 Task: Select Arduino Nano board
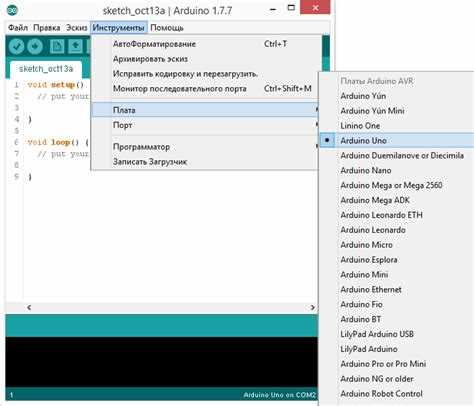(397, 170)
